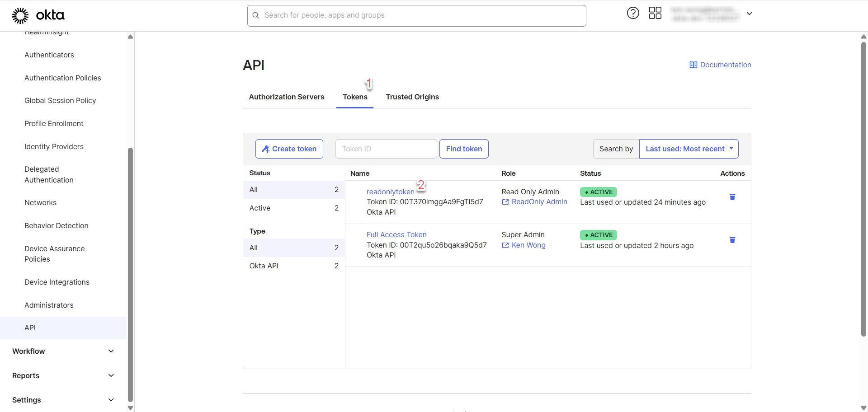Click the Okta logo in the header
Screen dimensions: 868x412
pyautogui.click(x=38, y=15)
